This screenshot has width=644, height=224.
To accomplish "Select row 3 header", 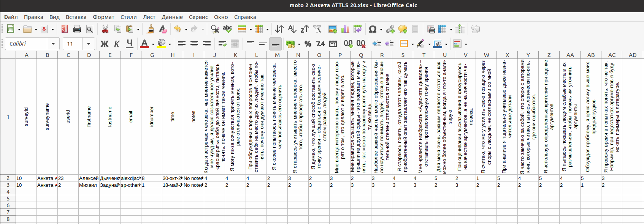I will click(8, 185).
